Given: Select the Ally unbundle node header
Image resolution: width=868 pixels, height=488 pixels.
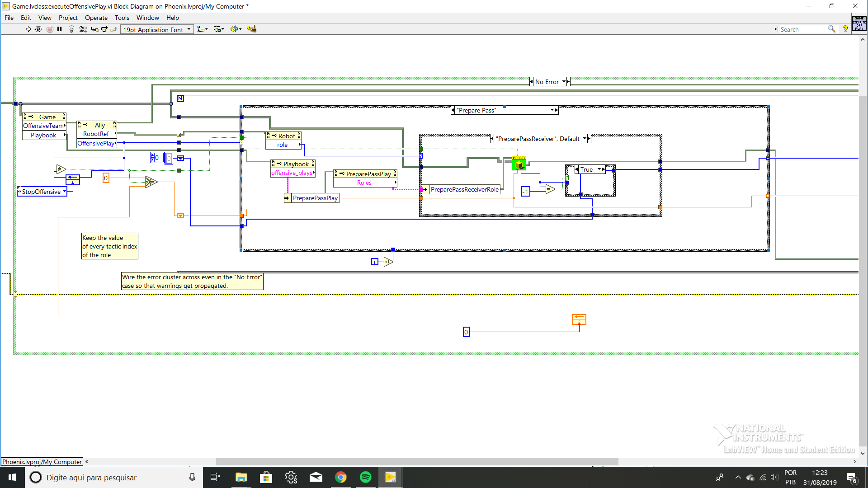Looking at the screenshot, I should click(97, 125).
